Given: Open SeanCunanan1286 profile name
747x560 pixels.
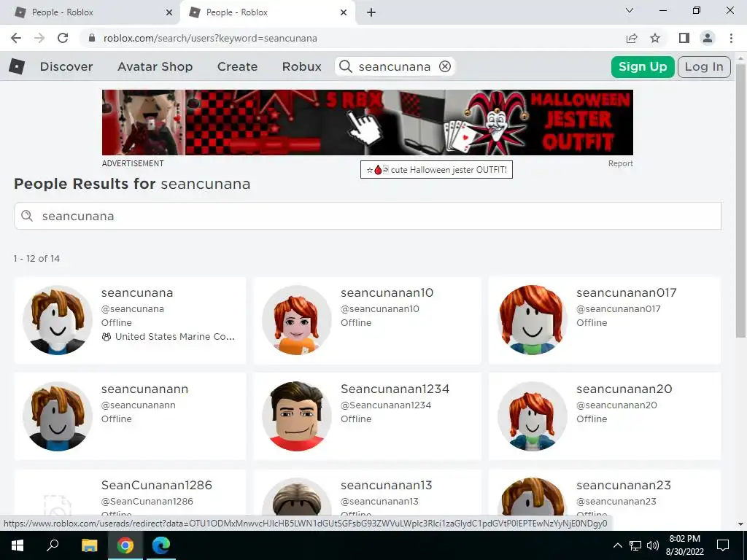Looking at the screenshot, I should (157, 485).
